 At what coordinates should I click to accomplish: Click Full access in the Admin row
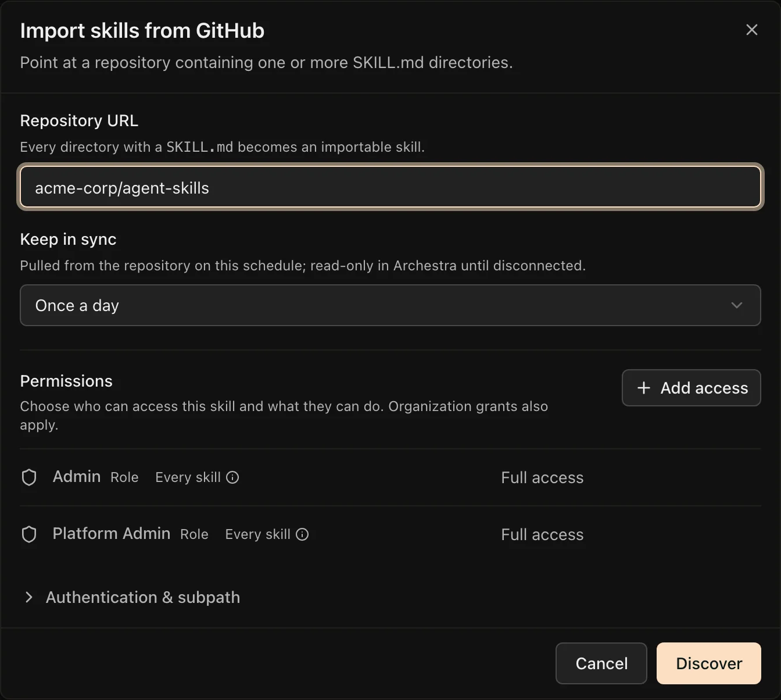click(x=542, y=477)
